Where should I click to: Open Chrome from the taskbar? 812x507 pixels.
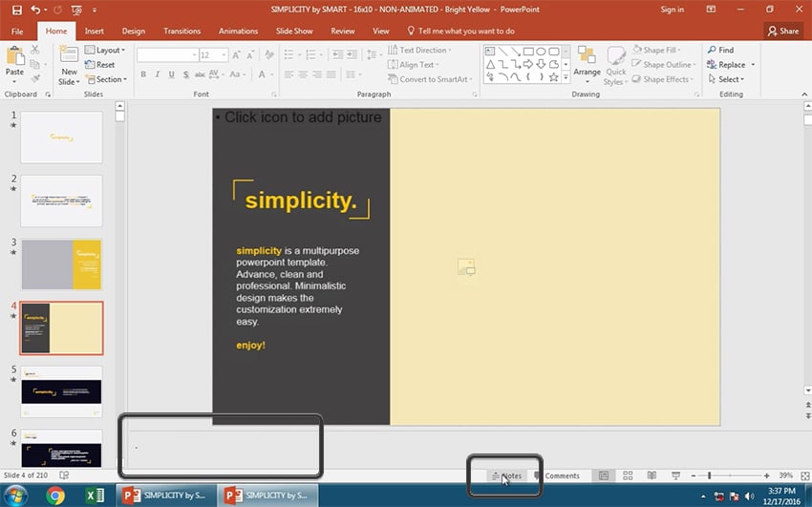click(55, 496)
